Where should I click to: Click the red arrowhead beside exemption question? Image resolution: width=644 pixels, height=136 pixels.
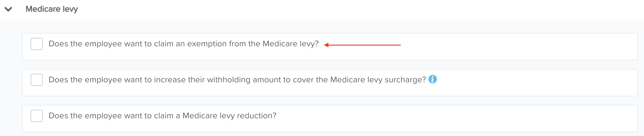[x=326, y=45]
